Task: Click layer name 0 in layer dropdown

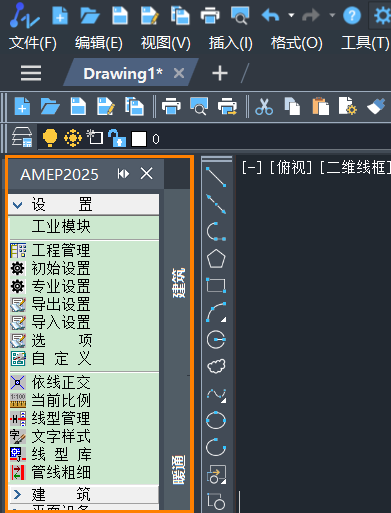Action: click(156, 139)
